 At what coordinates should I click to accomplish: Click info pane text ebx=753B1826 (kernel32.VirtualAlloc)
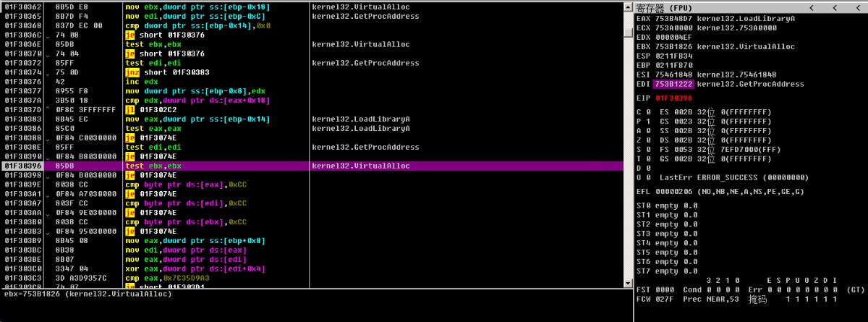tap(88, 295)
